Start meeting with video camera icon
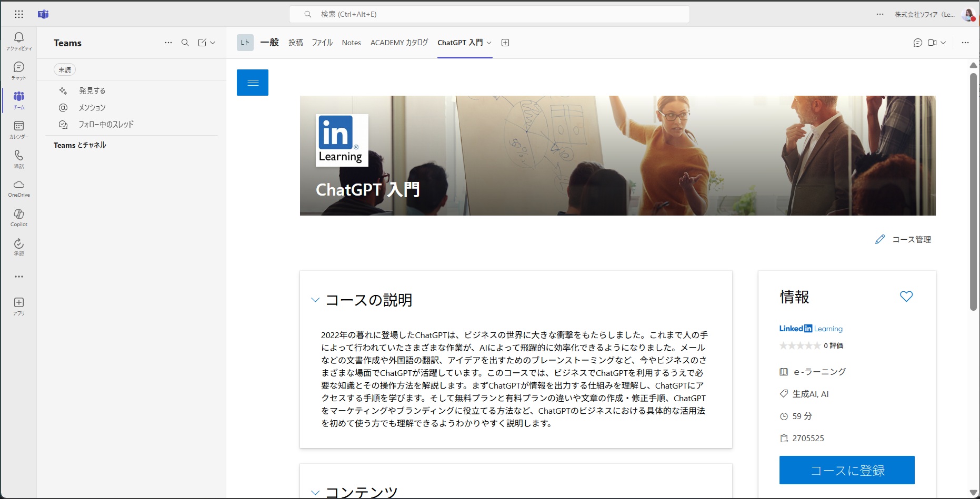 932,43
